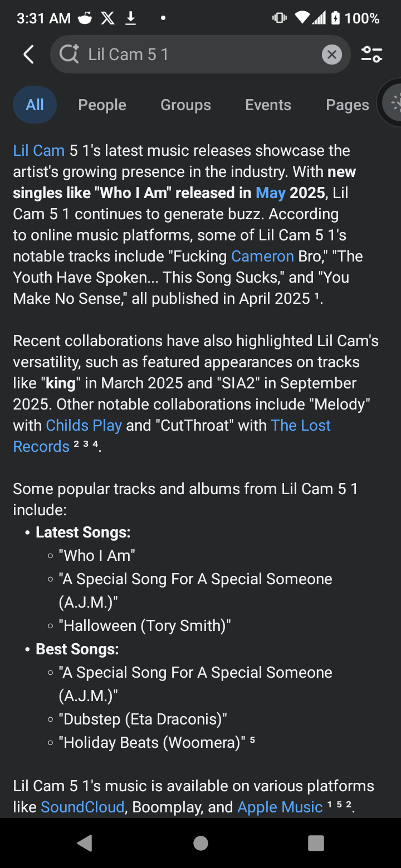Switch to the People tab

click(x=102, y=105)
